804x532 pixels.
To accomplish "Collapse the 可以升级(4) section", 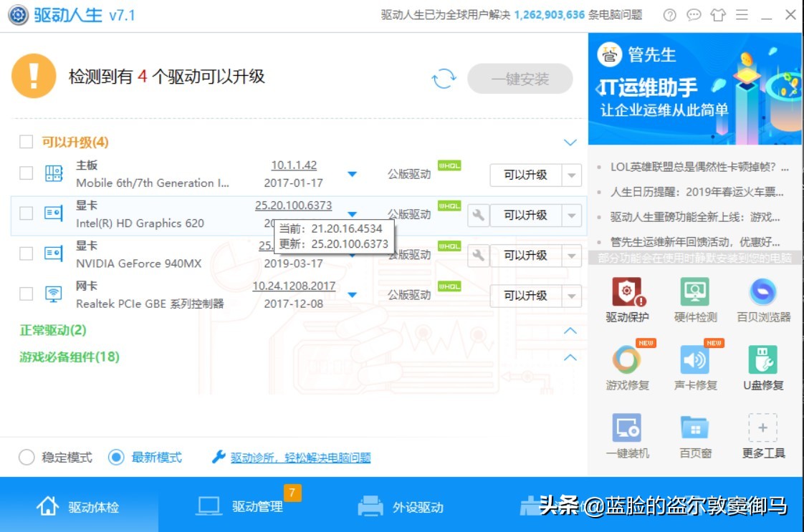I will coord(569,141).
